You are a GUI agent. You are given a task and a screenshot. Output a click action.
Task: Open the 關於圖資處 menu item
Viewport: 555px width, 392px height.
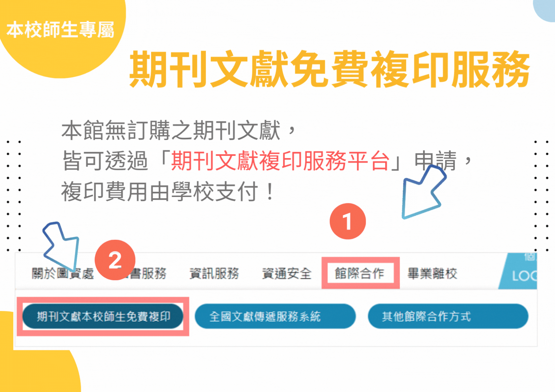click(63, 273)
